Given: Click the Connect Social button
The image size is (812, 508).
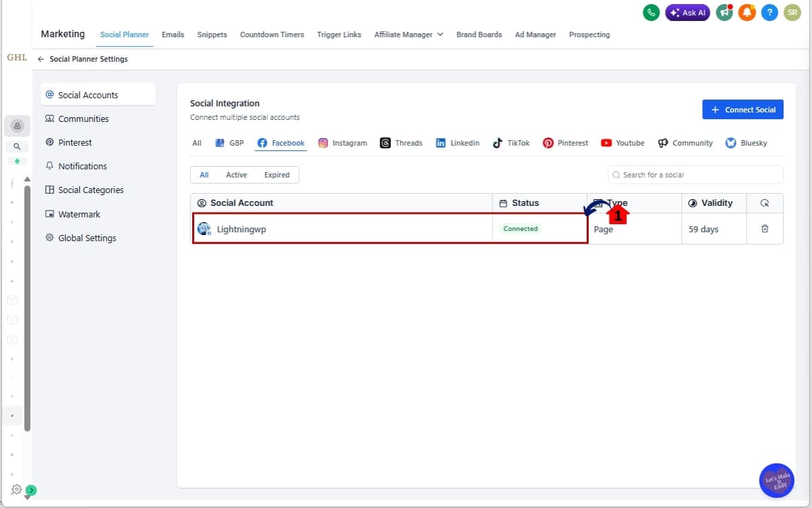Looking at the screenshot, I should click(742, 109).
